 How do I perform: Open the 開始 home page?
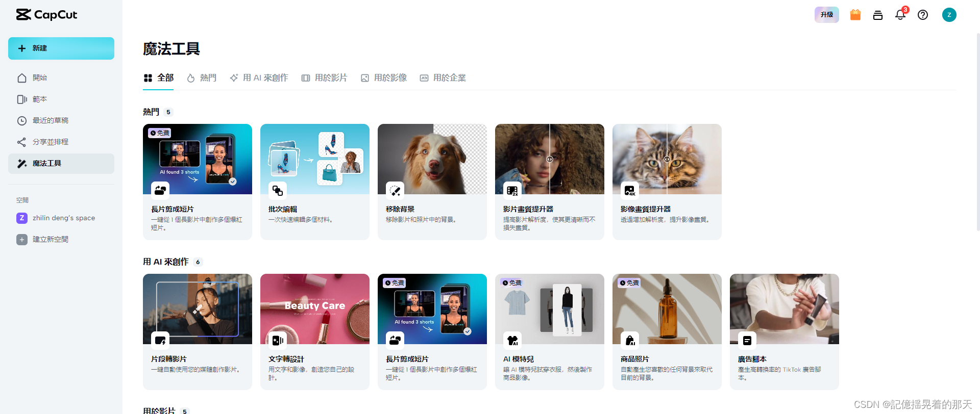(61, 78)
